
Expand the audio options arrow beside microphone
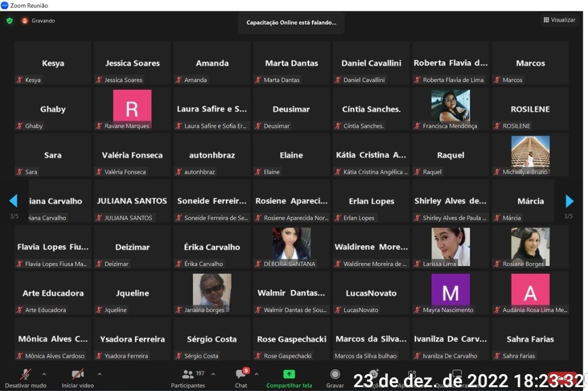(44, 374)
